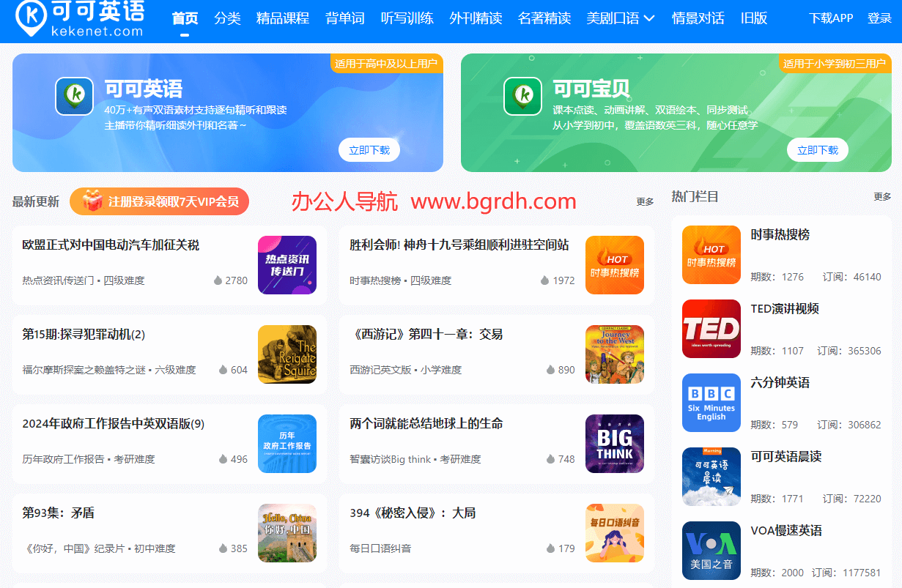The image size is (902, 588).
Task: Click the 注册登录领取7天VIP会员 button
Action: [160, 201]
